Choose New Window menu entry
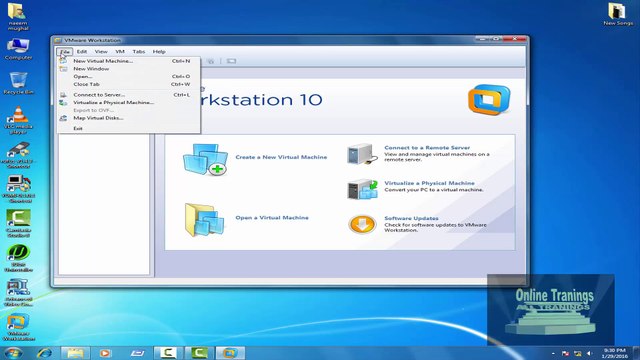Viewport: 640px width, 360px height. coord(129,69)
